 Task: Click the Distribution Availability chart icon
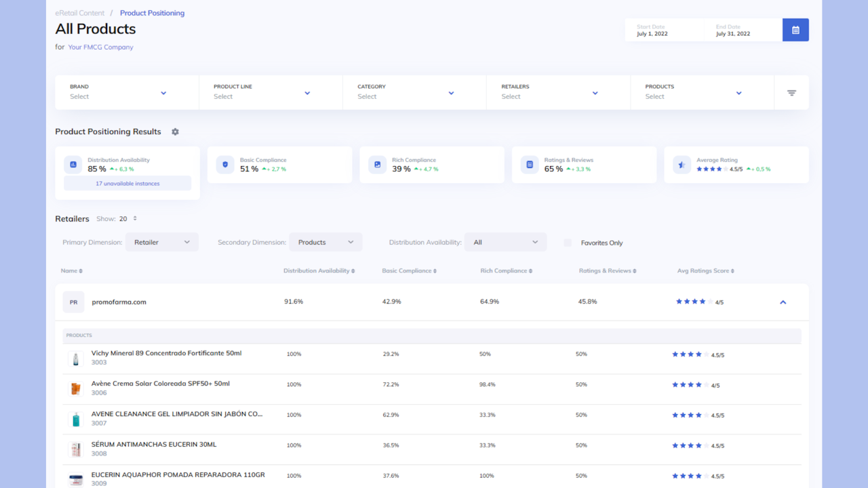coord(73,165)
